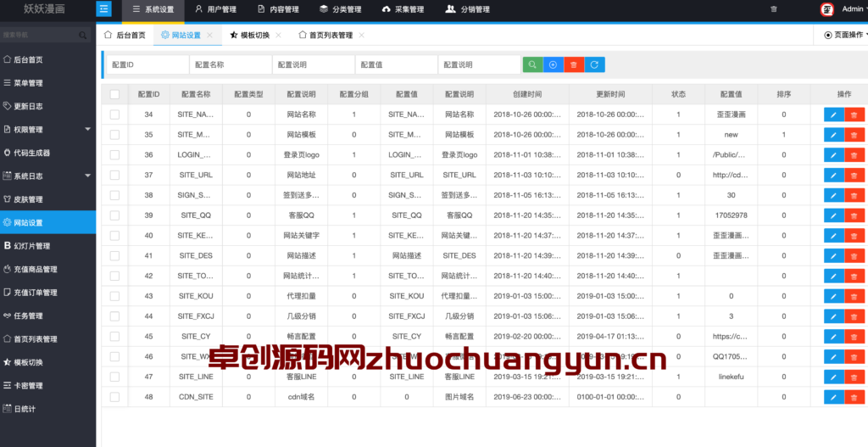Close the 模板切换 tab
868x447 pixels.
278,35
